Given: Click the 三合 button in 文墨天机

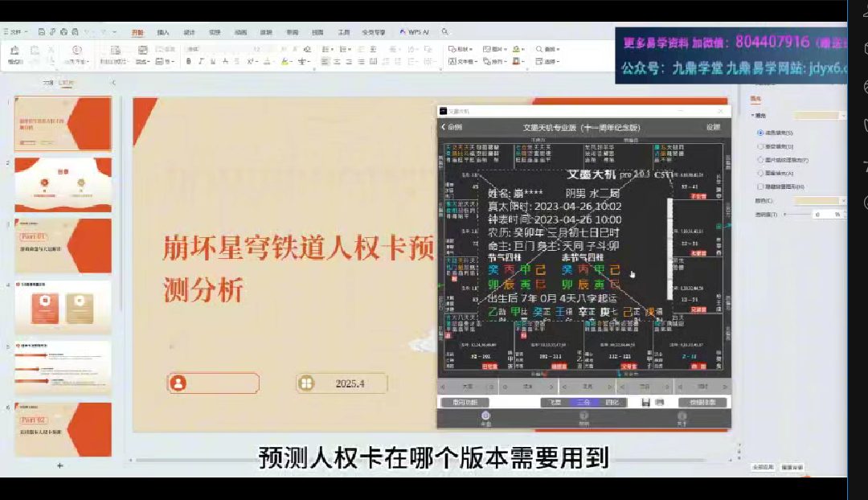Looking at the screenshot, I should 583,402.
